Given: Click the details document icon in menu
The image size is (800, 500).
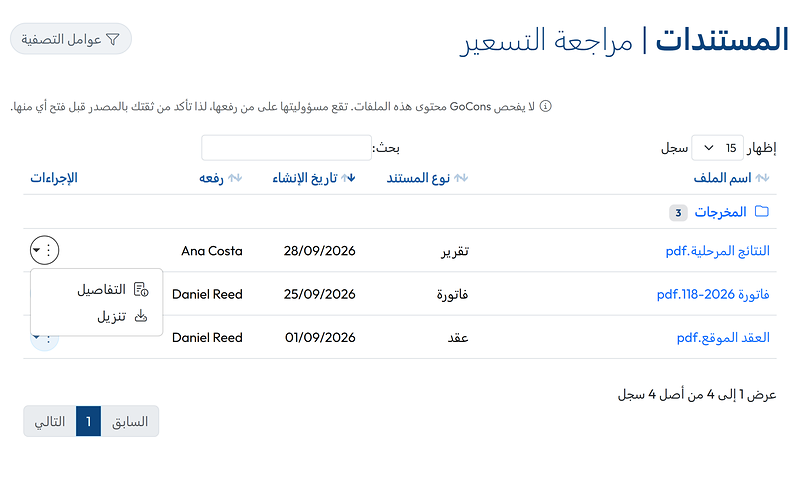Looking at the screenshot, I should (141, 290).
